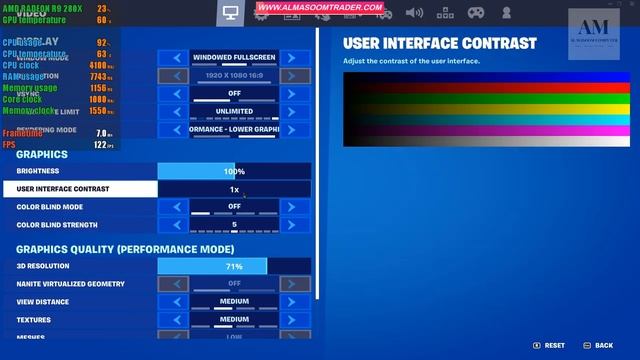Click the settings list vertical scrollbar

[317, 163]
